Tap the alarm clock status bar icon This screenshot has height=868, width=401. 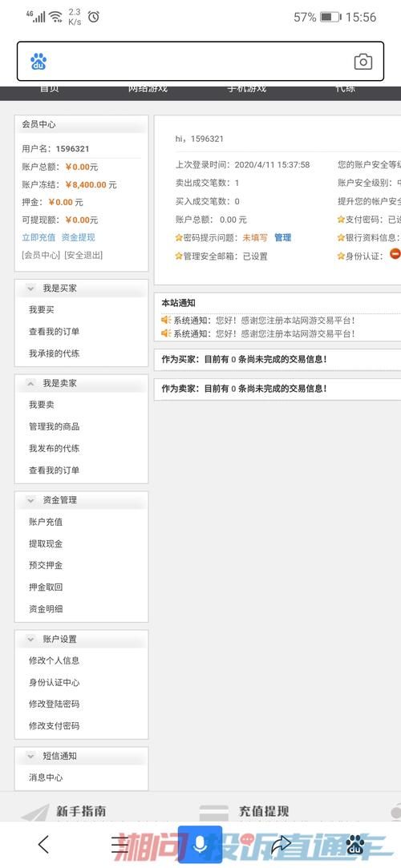point(94,17)
